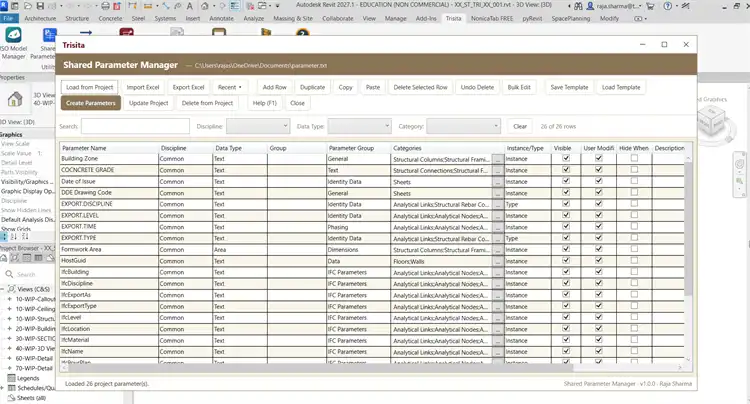This screenshot has width=750, height=404.
Task: Select the Text tool 'A' icon
Action: click(189, 6)
